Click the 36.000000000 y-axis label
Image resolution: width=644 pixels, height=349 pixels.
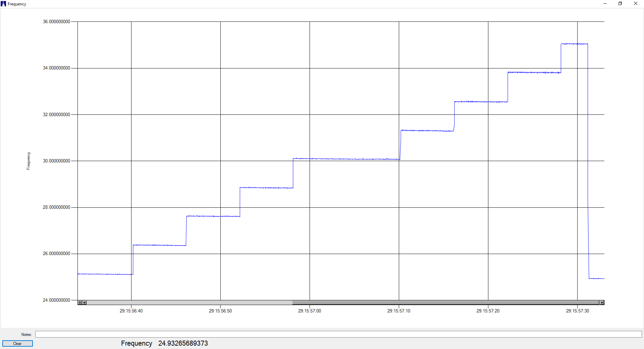pos(56,21)
